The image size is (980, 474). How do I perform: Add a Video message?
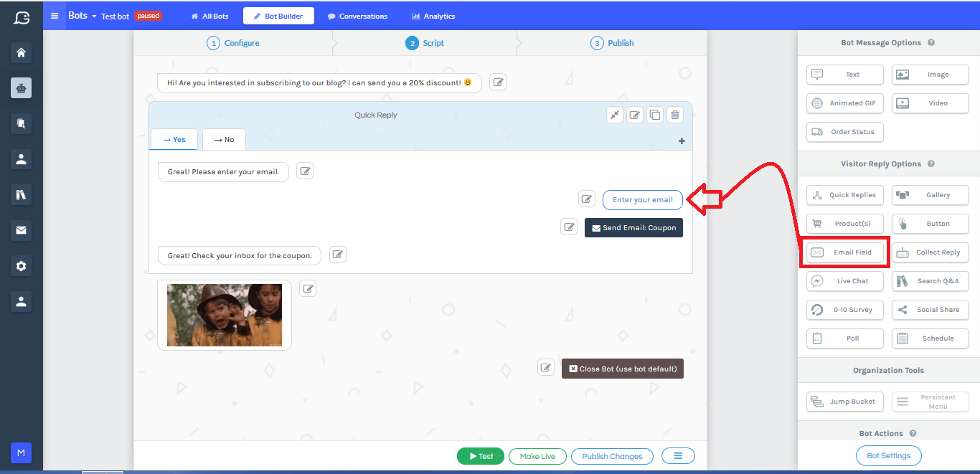[x=930, y=103]
